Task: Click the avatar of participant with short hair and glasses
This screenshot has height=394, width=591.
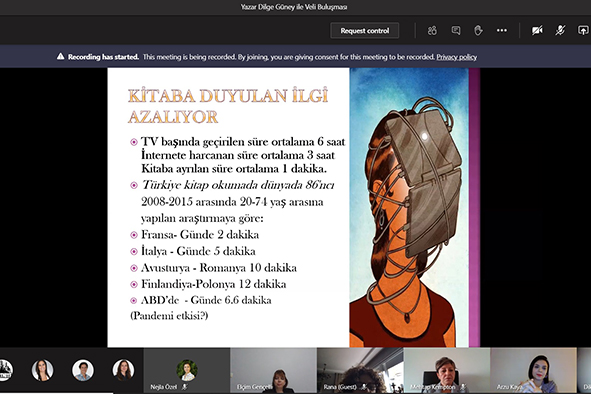Action: [x=83, y=370]
